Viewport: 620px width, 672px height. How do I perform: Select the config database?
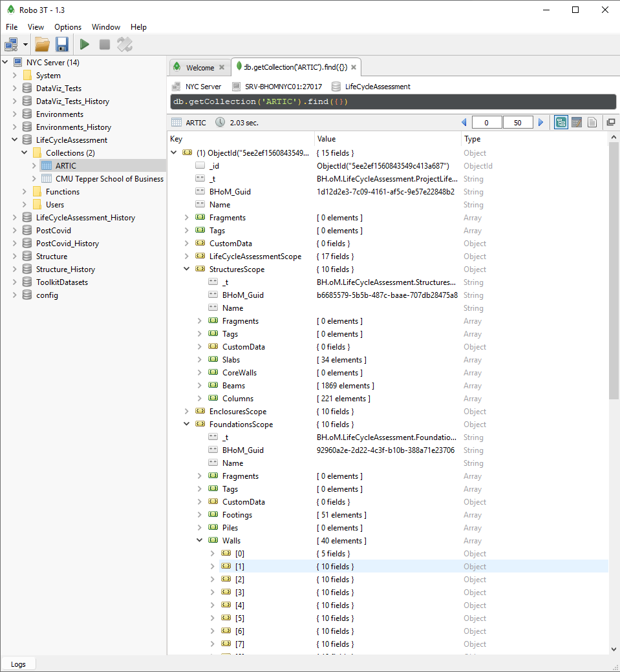click(47, 295)
